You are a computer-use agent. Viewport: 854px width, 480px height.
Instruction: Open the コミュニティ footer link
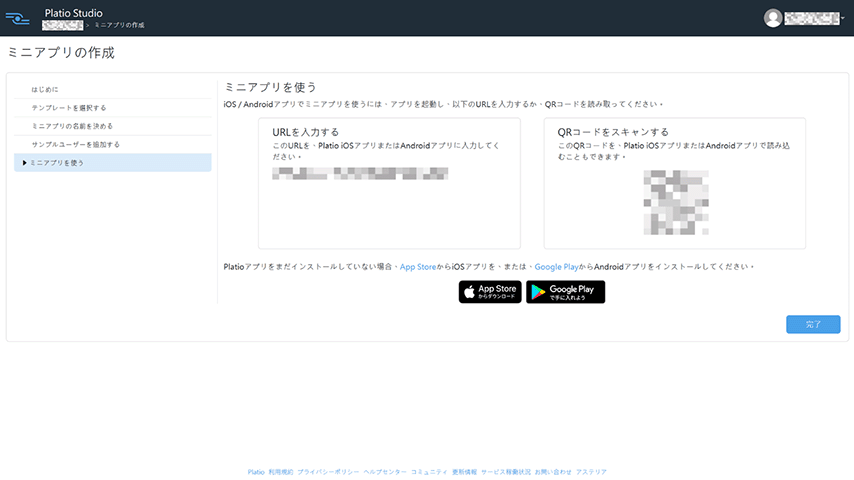coord(429,472)
